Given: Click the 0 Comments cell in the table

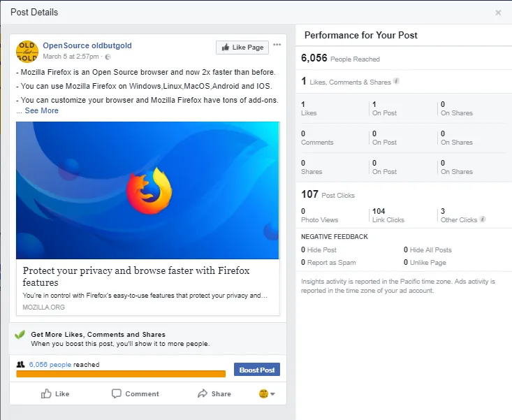Looking at the screenshot, I should point(317,138).
